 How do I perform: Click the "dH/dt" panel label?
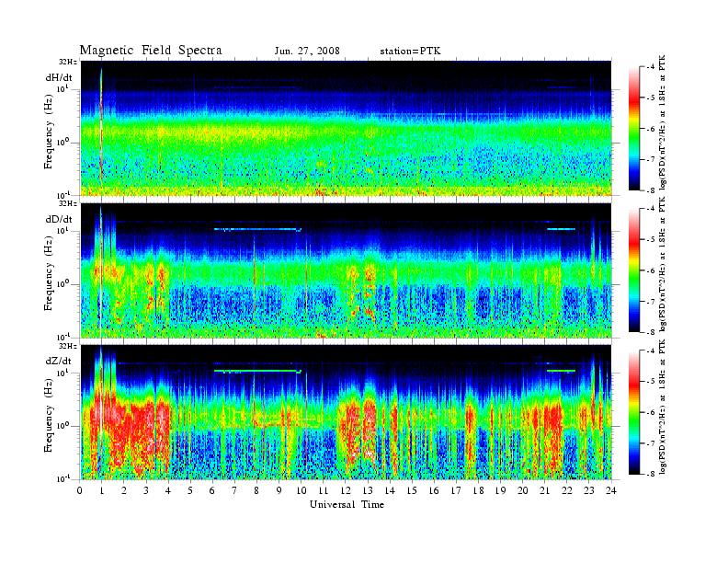59,77
